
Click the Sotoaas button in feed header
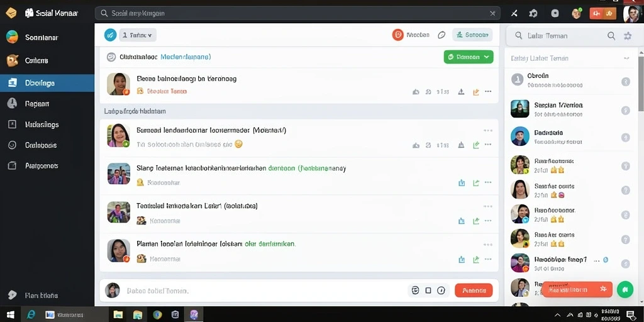point(472,35)
